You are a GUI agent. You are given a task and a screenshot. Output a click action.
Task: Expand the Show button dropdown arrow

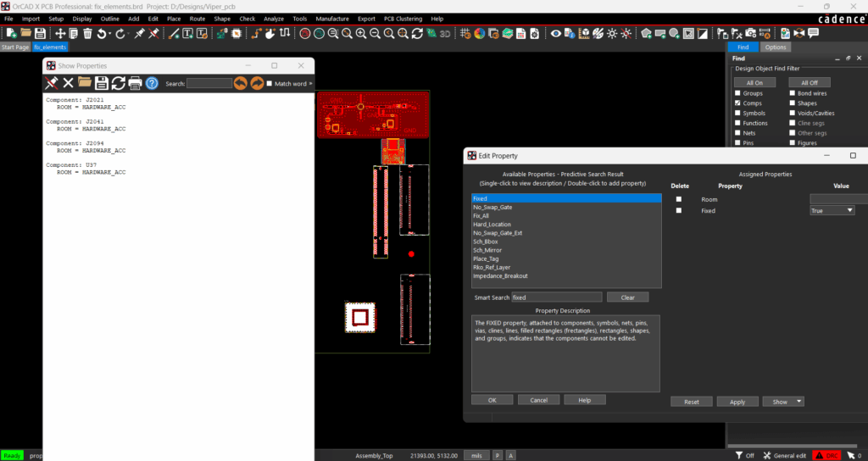(x=798, y=401)
